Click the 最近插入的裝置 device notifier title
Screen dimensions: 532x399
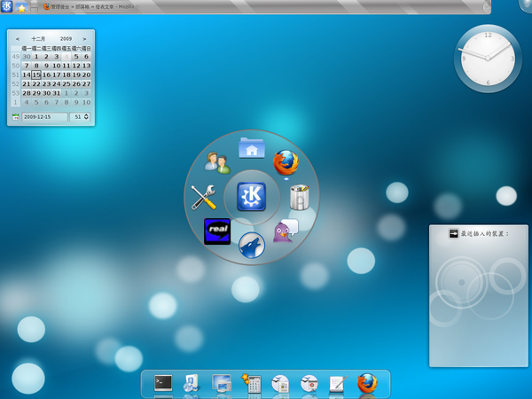tap(484, 234)
